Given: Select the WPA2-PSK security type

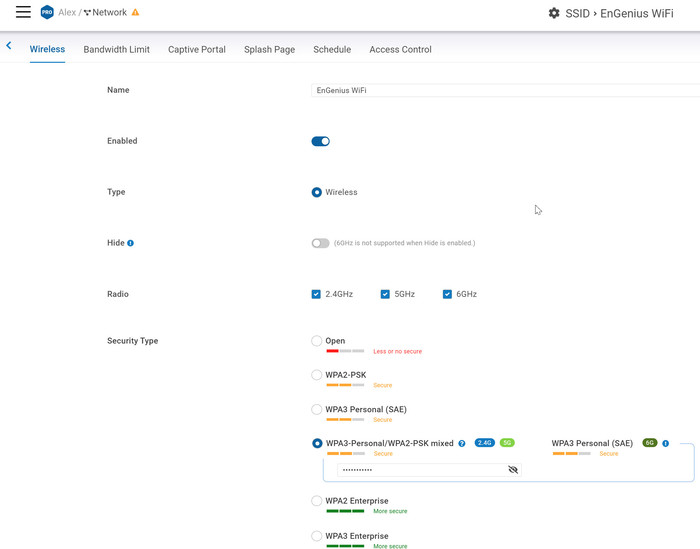Looking at the screenshot, I should pyautogui.click(x=317, y=375).
